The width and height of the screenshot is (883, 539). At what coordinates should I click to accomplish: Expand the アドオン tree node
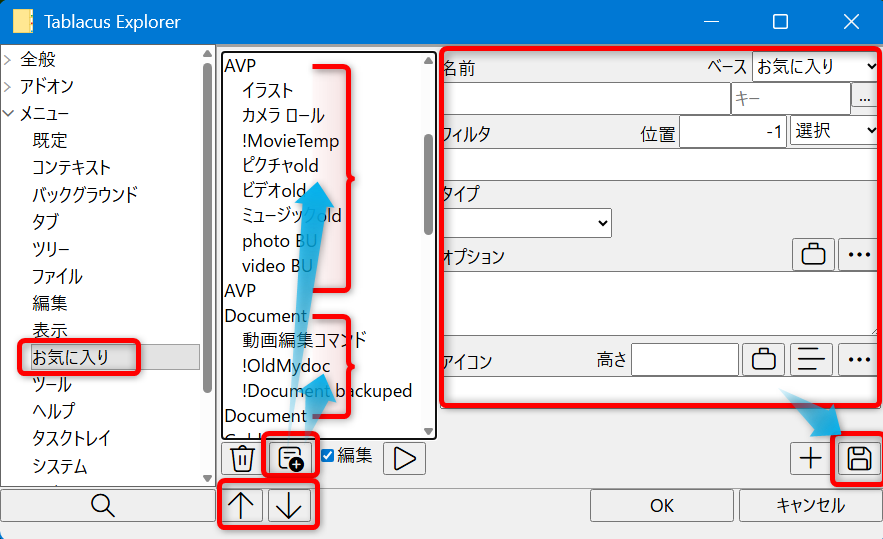coord(8,87)
